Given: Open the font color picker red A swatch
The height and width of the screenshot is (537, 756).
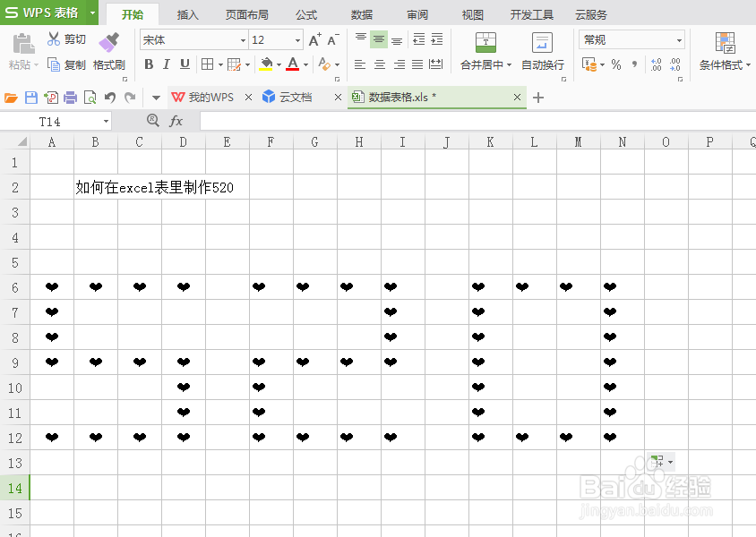Looking at the screenshot, I should pyautogui.click(x=291, y=64).
